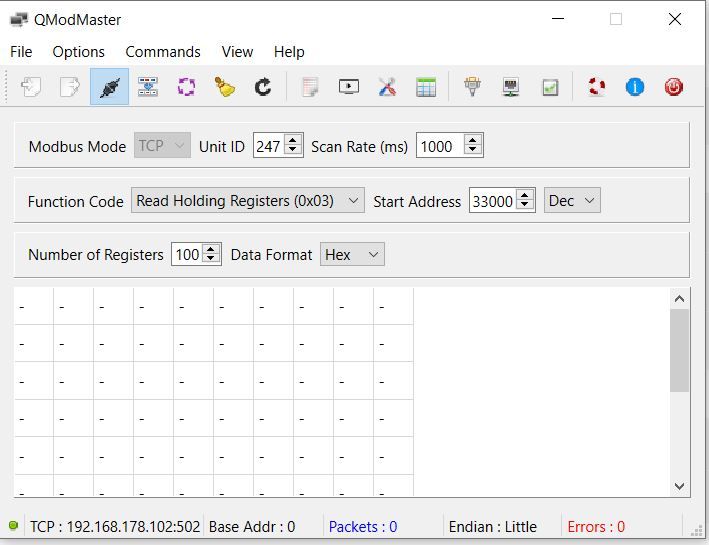This screenshot has width=709, height=545.
Task: Click the QModMaster title bar icon
Action: (19, 20)
